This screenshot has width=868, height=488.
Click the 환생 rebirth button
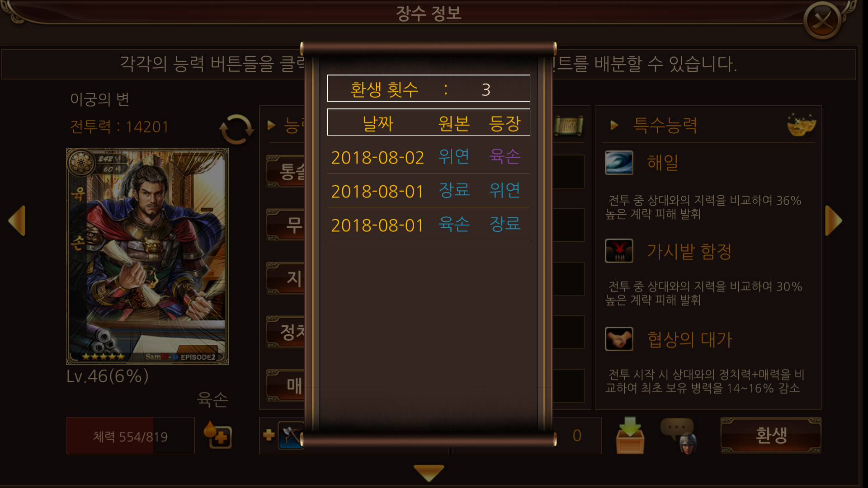[771, 435]
